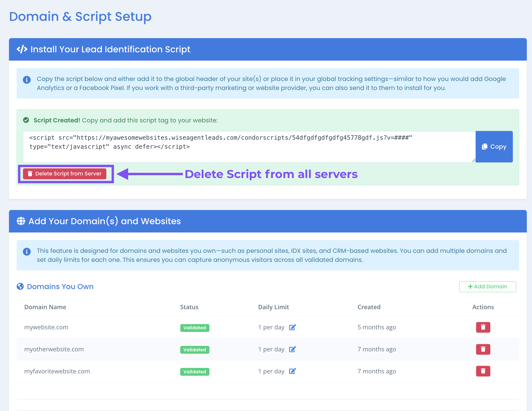
Task: Click the Add Domain button
Action: click(487, 286)
